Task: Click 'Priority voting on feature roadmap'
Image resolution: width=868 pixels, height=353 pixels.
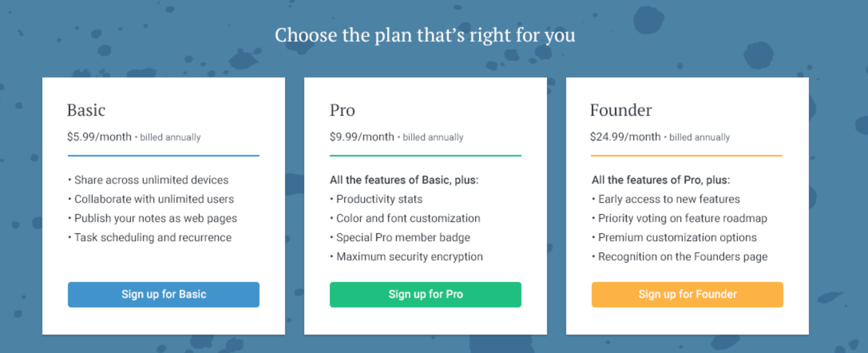Action: point(682,218)
